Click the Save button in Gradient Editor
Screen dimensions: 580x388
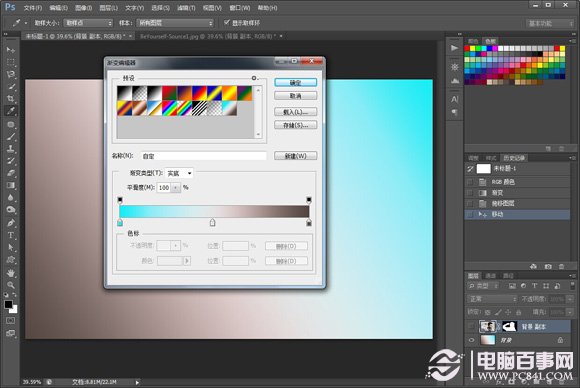pyautogui.click(x=296, y=125)
